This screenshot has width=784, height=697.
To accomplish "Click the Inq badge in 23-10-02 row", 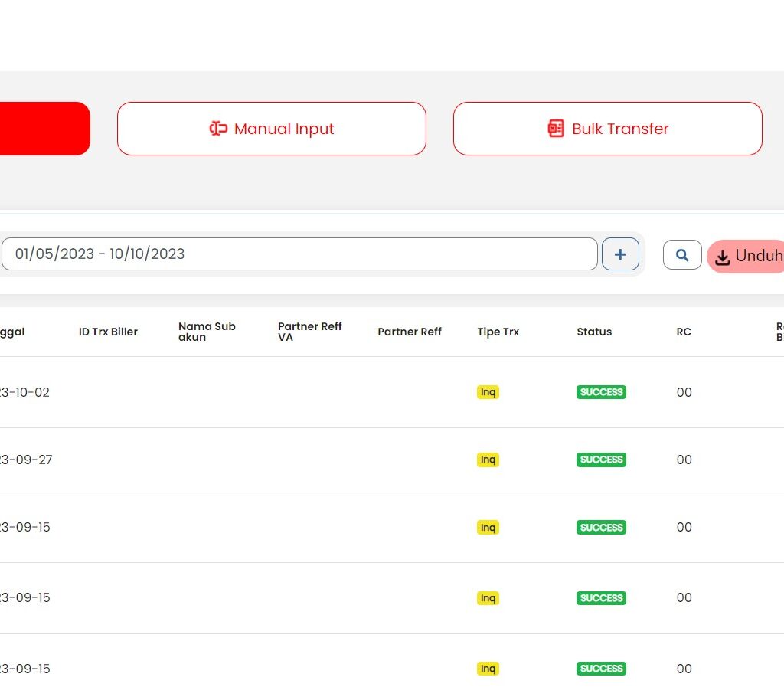I will tap(488, 392).
